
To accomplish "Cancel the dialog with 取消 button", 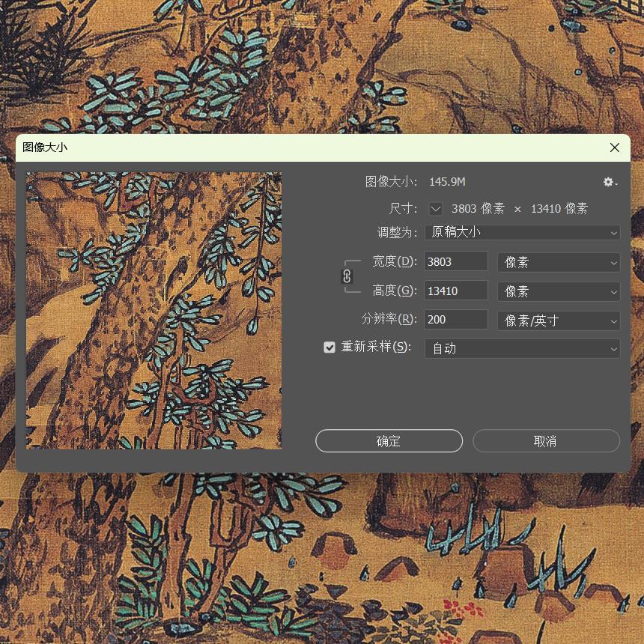I will (x=546, y=441).
